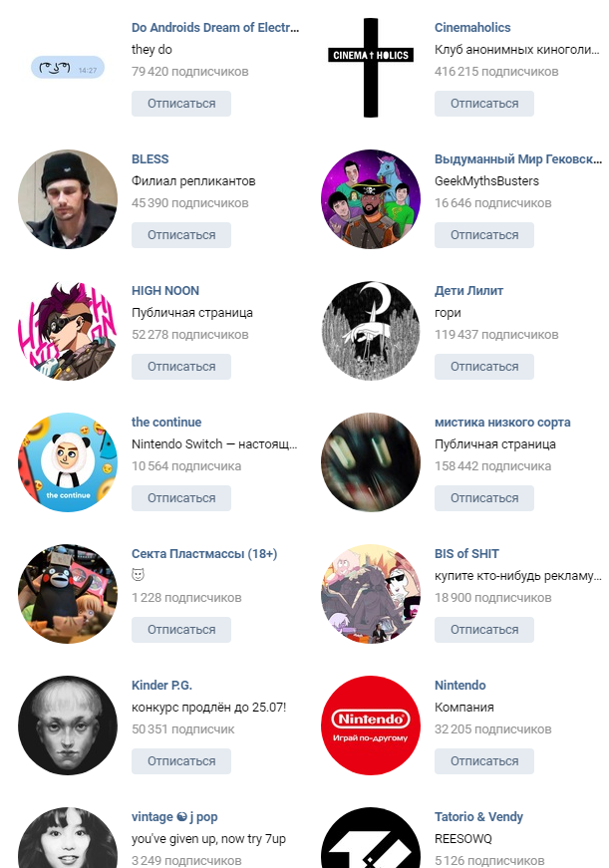Image resolution: width=609 pixels, height=868 pixels.
Task: Unsubscribe from BLESS with Отписаться button
Action: [x=181, y=235]
